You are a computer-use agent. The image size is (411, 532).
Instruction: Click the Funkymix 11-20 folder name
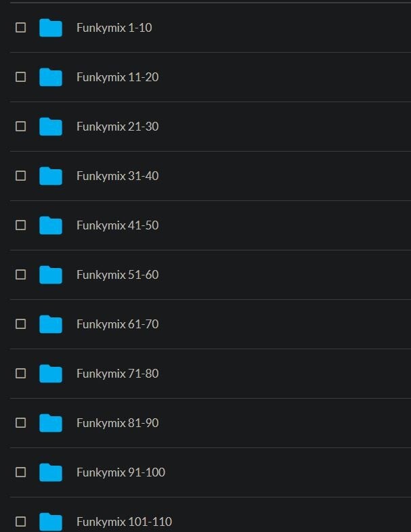pos(117,77)
